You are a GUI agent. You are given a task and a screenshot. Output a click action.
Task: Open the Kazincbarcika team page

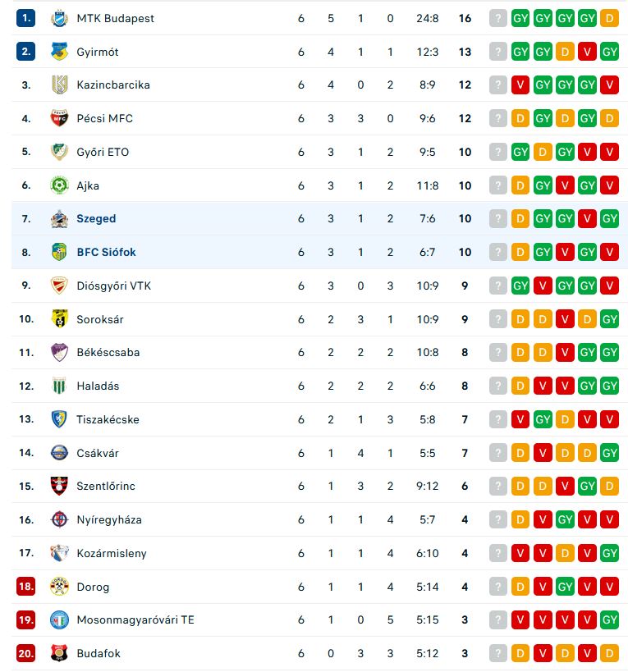[113, 85]
